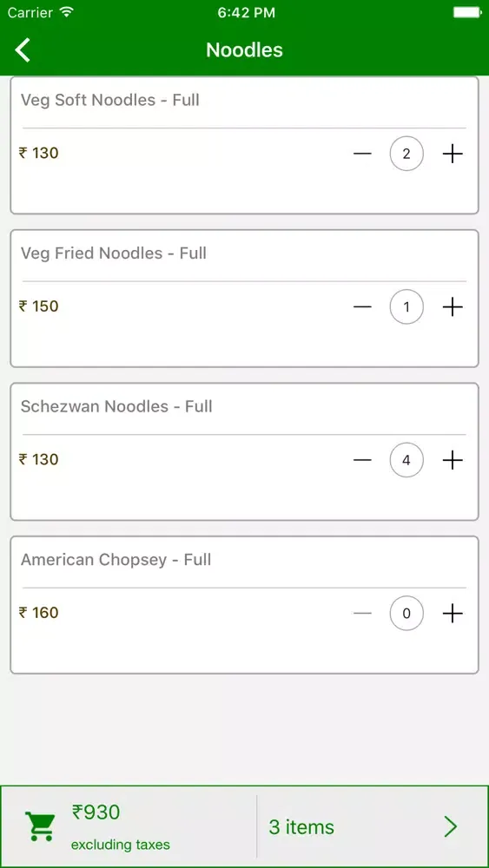Tap plus for Schezwan Noodles
489x868 pixels.
pyautogui.click(x=453, y=459)
